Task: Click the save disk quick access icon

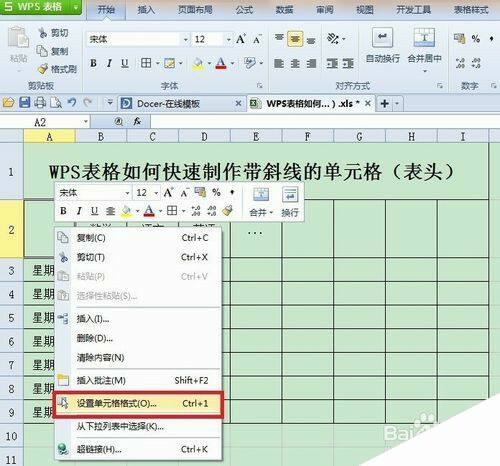Action: click(x=25, y=103)
